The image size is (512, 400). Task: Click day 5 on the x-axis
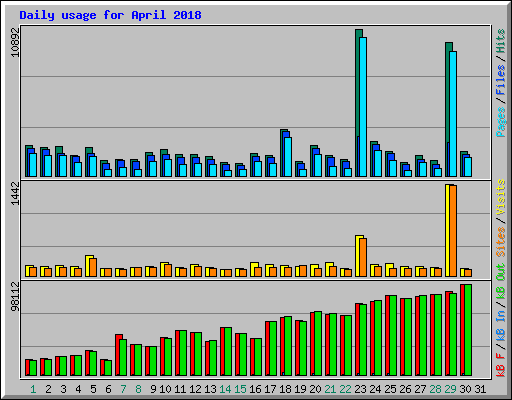coord(93,389)
